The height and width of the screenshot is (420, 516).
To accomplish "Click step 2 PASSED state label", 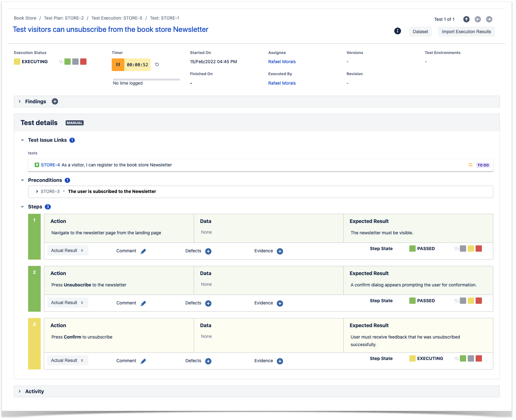I will pos(426,301).
